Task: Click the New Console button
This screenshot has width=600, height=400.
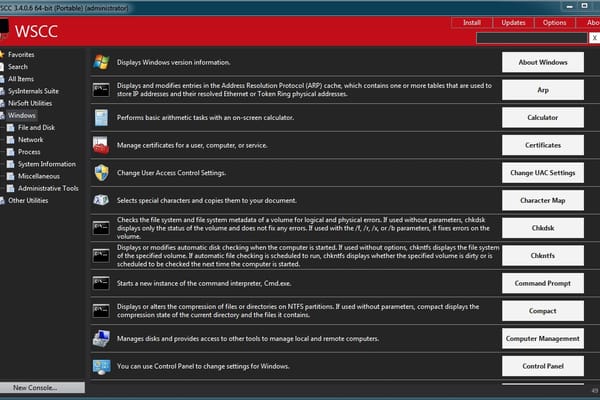Action: pyautogui.click(x=42, y=387)
